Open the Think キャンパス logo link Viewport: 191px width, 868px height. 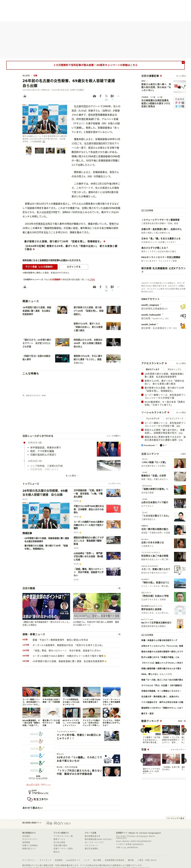[38, 792]
